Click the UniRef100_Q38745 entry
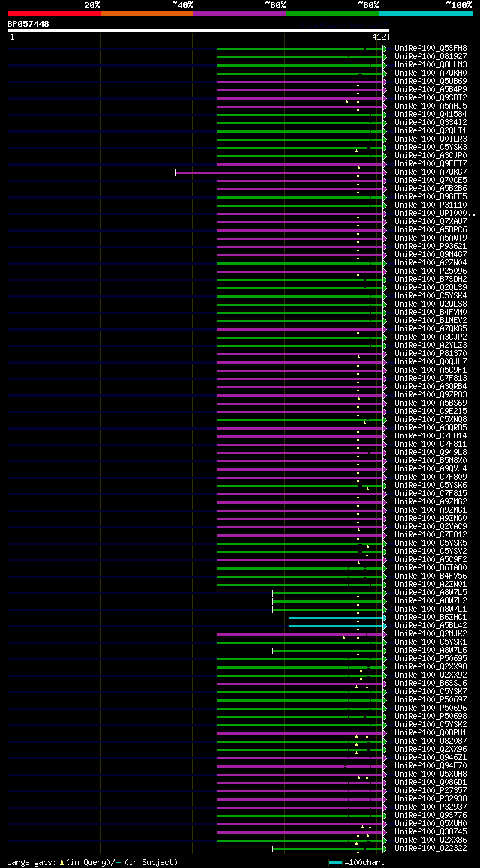Screen dimensions: 480x868 pos(430,832)
